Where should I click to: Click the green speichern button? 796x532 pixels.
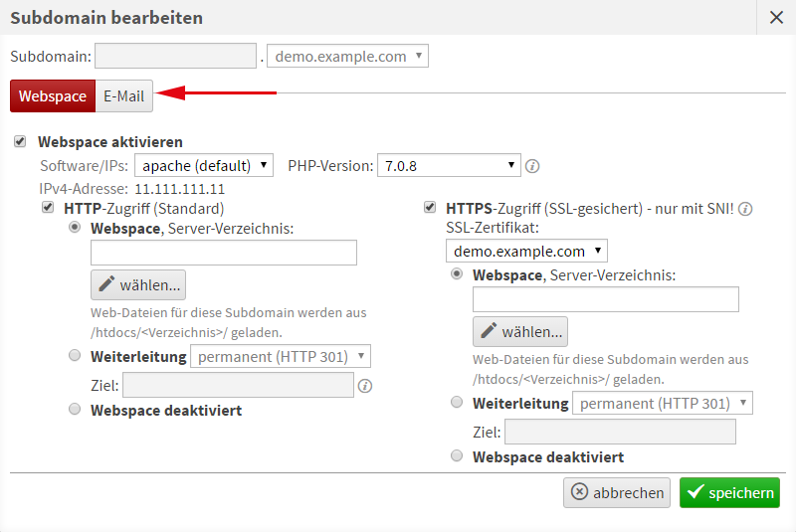coord(729,493)
